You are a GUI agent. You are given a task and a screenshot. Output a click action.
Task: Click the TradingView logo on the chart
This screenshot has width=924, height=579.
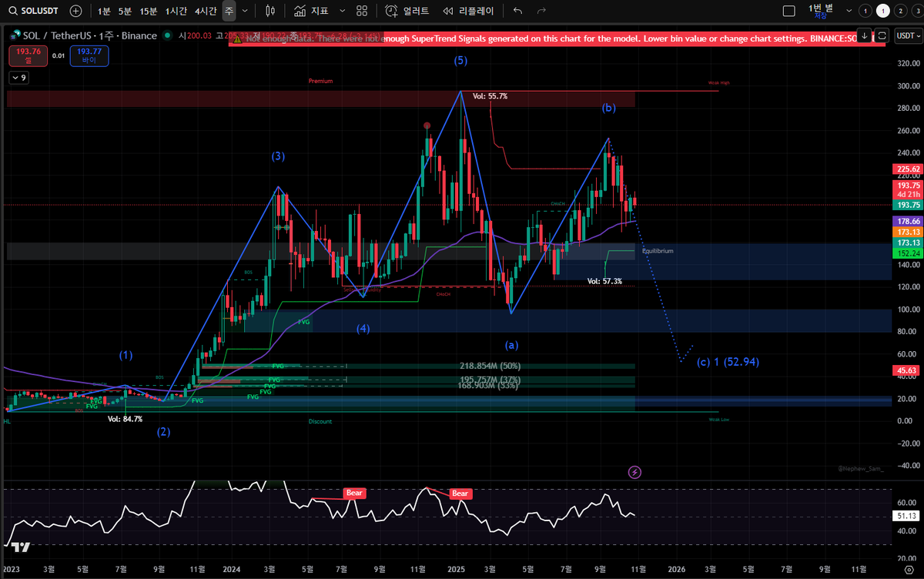tap(19, 547)
